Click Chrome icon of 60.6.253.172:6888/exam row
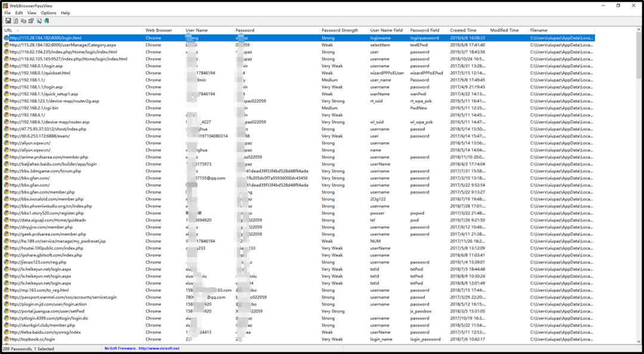 [6, 136]
